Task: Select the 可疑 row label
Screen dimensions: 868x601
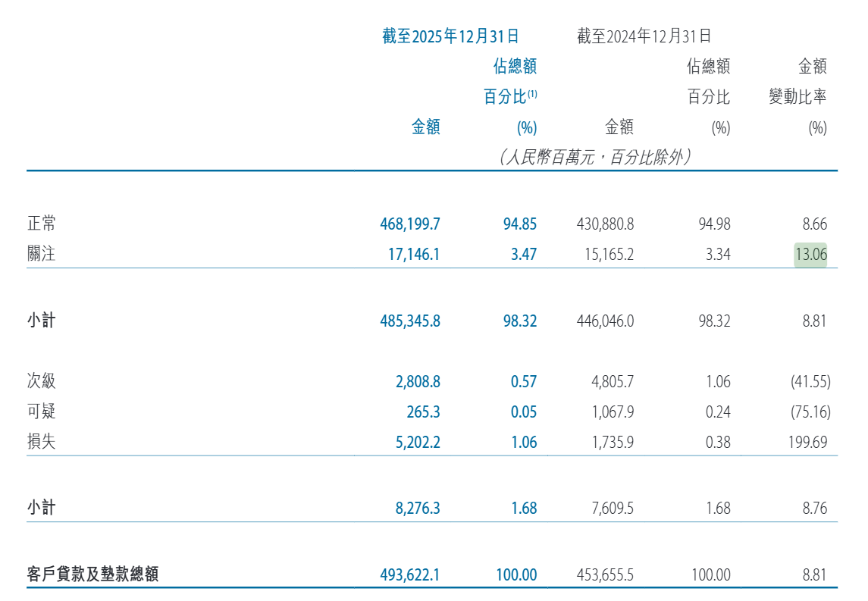Action: tap(42, 412)
